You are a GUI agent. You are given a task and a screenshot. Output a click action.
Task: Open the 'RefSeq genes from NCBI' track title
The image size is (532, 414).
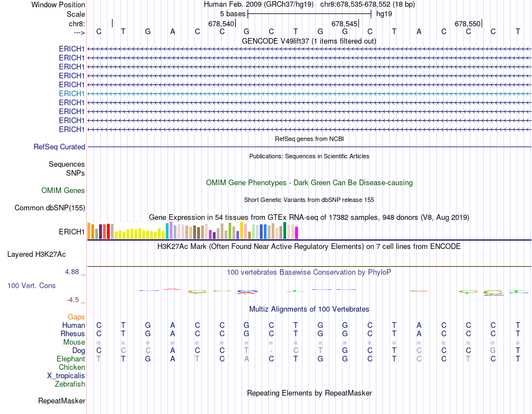pyautogui.click(x=309, y=139)
